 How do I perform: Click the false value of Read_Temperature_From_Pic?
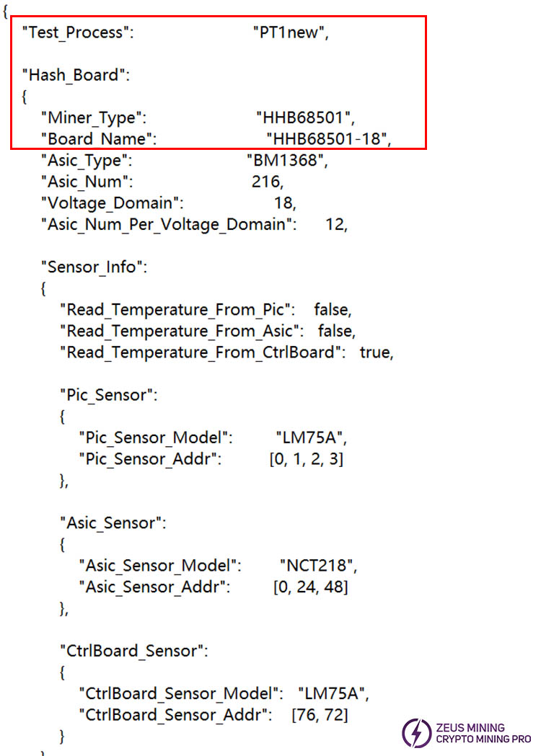[333, 310]
